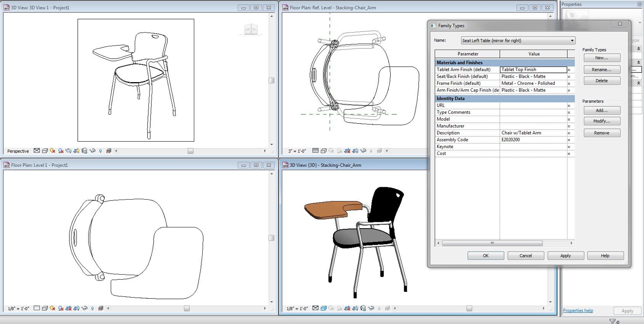Image resolution: width=644 pixels, height=324 pixels.
Task: Select the 'Manufacturer' parameter row
Action: 504,126
